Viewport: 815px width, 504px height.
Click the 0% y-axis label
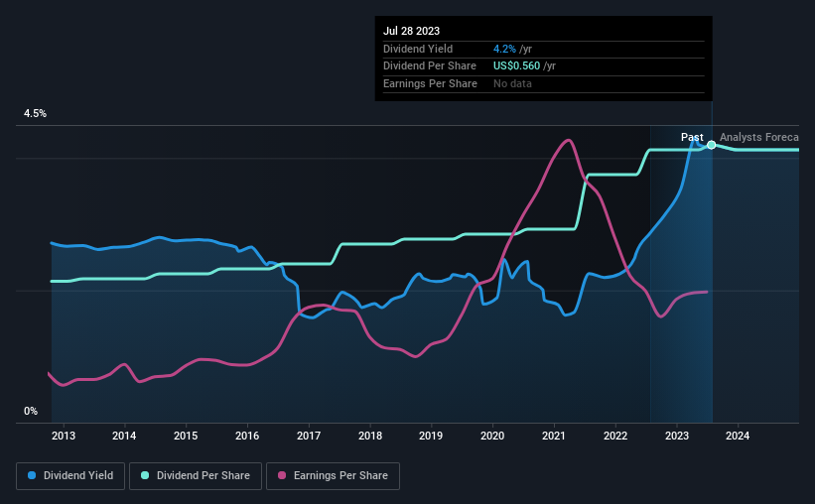31,411
